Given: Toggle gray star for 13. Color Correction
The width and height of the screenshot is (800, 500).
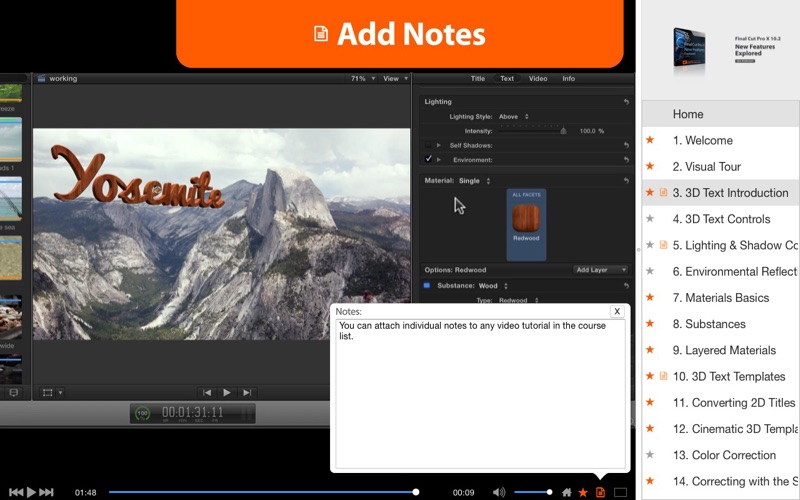Looking at the screenshot, I should coord(650,454).
